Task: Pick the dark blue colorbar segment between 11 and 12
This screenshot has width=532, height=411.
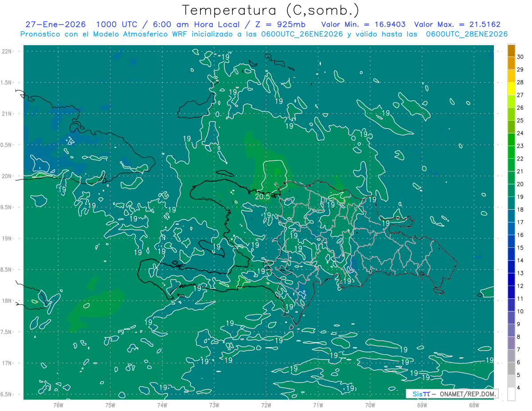Action: click(511, 292)
